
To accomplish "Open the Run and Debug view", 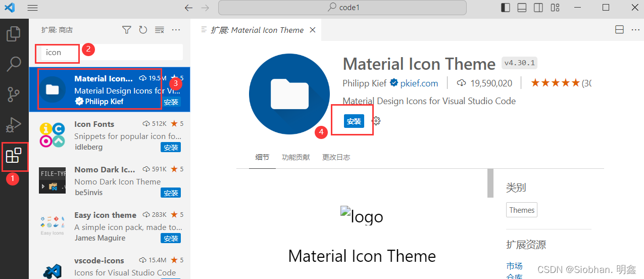I will (x=14, y=124).
